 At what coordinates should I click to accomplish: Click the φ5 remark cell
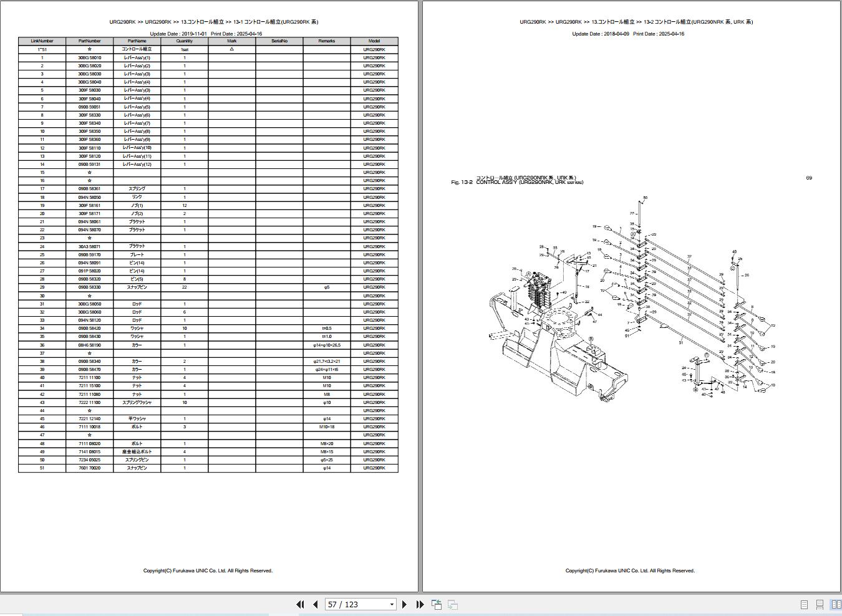(327, 287)
